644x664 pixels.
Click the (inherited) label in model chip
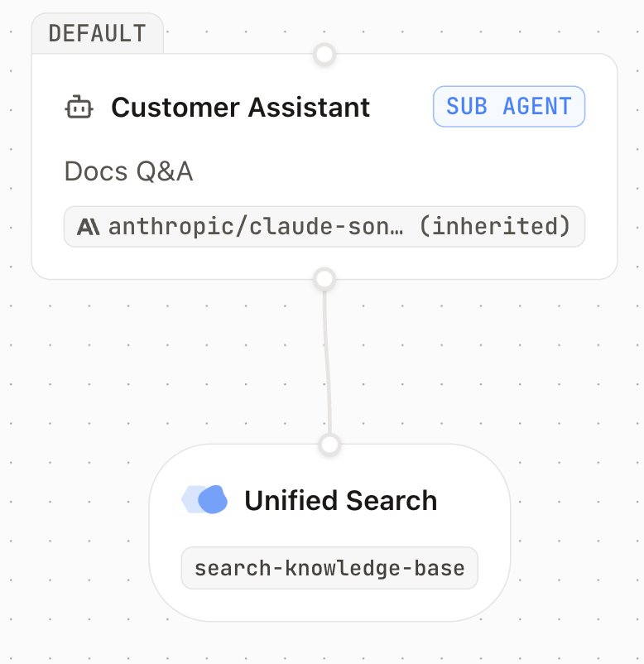tap(495, 226)
